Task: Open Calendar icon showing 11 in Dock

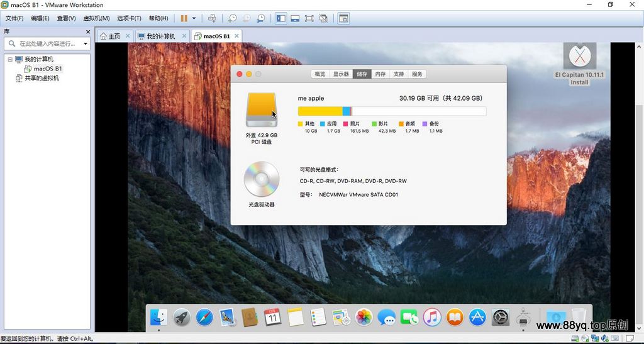Action: click(272, 318)
